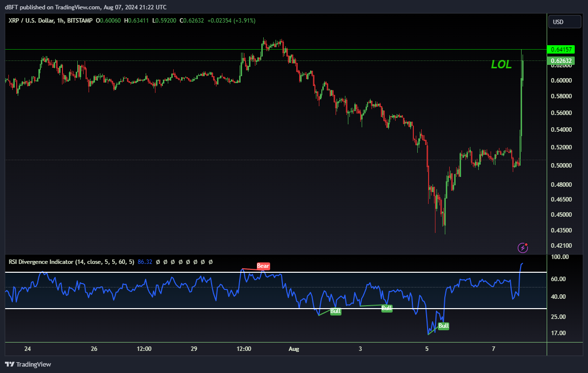This screenshot has height=373, width=588.
Task: Click the 29 date label on time axis
Action: tap(194, 348)
